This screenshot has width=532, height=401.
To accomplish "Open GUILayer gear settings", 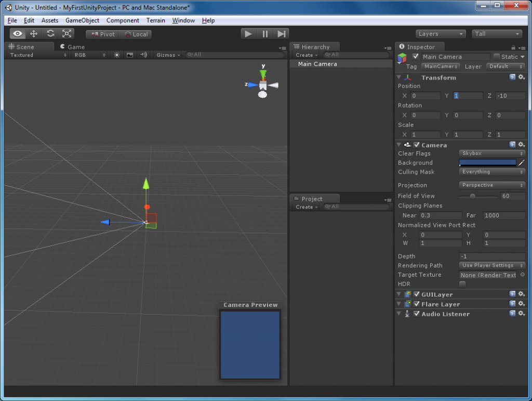I will (x=522, y=294).
